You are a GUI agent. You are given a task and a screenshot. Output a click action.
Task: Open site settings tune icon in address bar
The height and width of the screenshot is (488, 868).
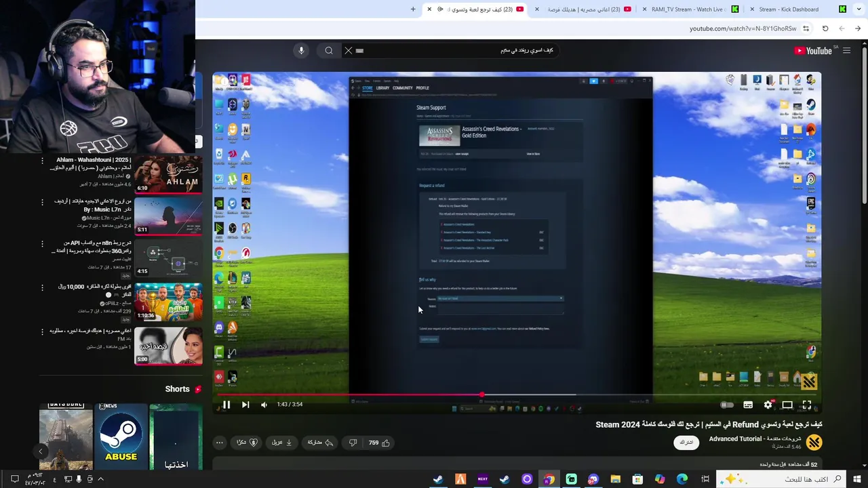pyautogui.click(x=806, y=28)
